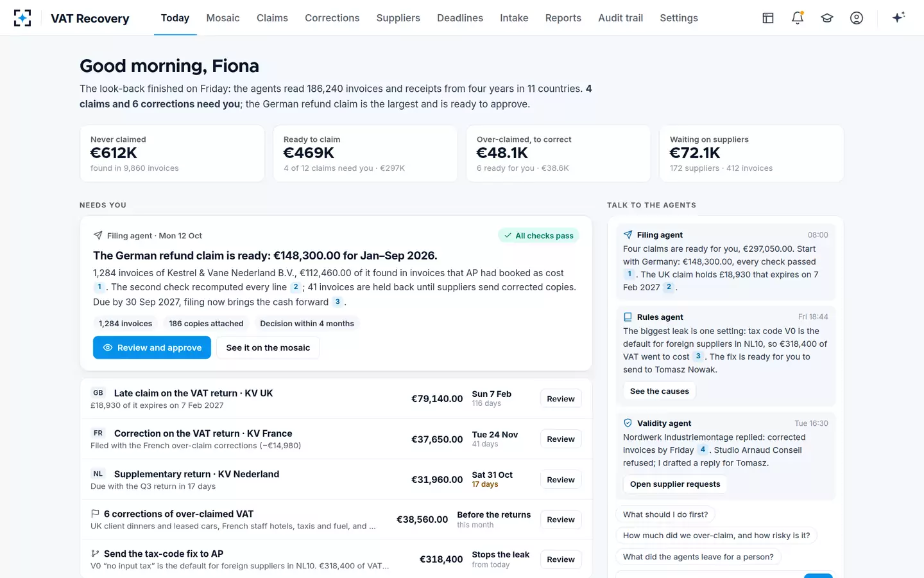Open the graduation cap learning icon

827,18
